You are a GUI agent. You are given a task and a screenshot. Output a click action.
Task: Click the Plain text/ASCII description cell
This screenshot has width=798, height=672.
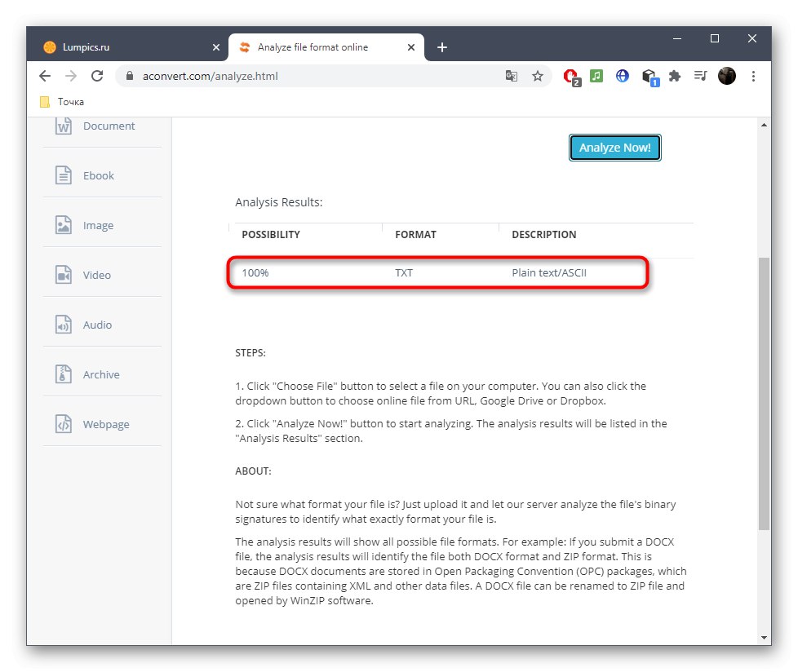click(549, 272)
